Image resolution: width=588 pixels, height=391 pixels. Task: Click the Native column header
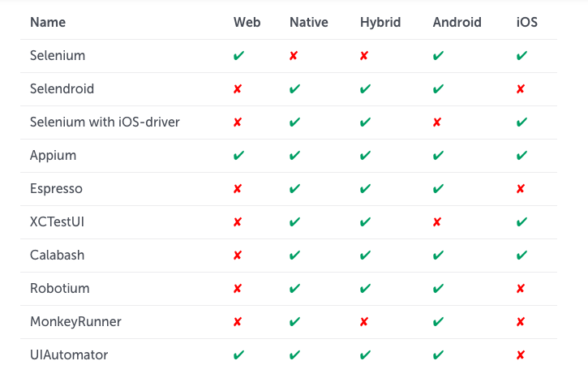pyautogui.click(x=309, y=23)
